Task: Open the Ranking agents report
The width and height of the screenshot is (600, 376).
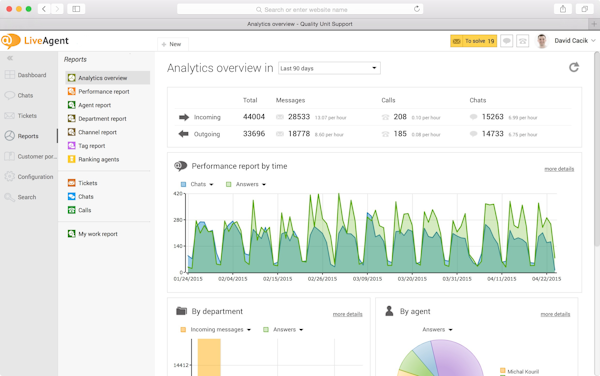Action: tap(94, 159)
